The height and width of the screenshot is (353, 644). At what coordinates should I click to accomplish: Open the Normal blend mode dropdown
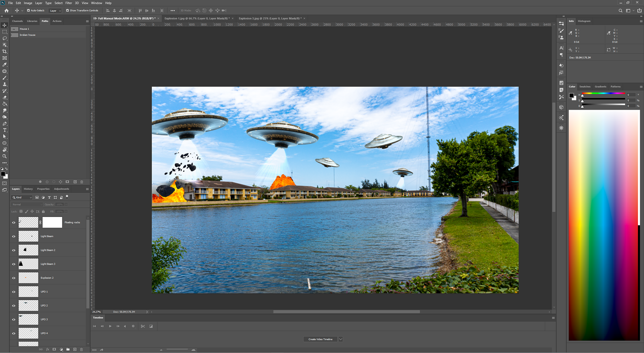(27, 204)
